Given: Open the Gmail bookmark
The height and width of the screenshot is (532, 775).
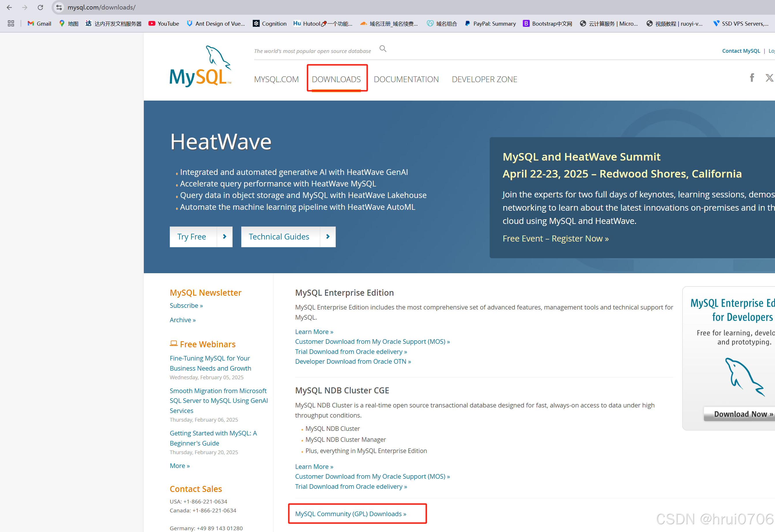Looking at the screenshot, I should [x=39, y=23].
